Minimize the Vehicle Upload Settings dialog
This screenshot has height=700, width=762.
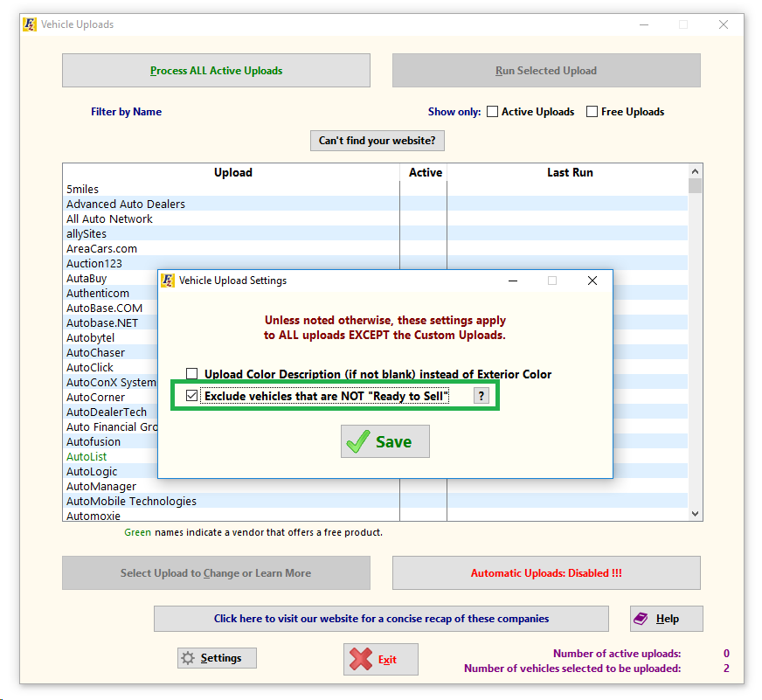(513, 281)
